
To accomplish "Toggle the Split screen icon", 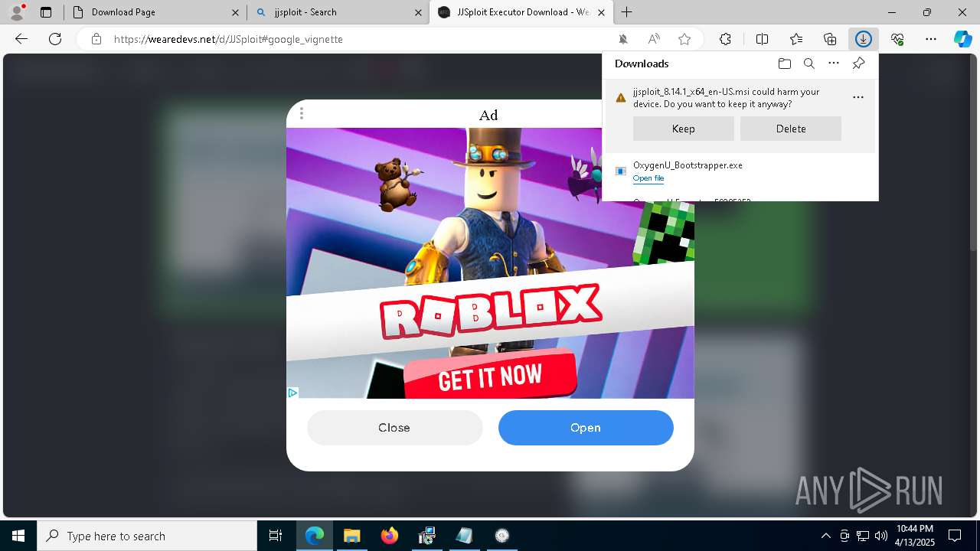I will [762, 39].
